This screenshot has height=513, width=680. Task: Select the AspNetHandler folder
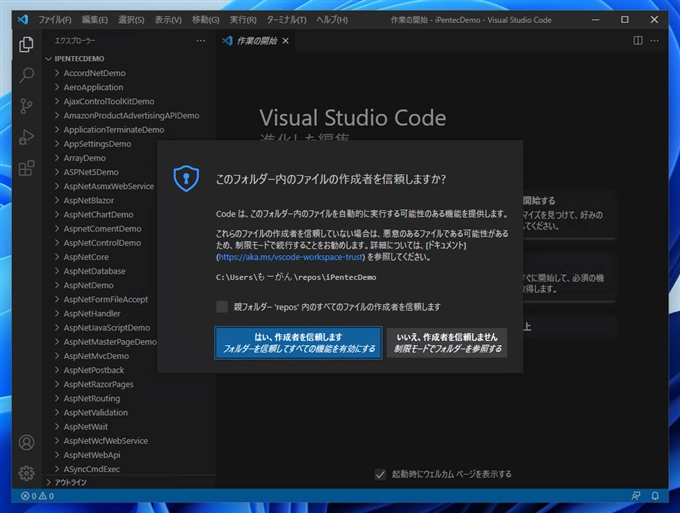coord(92,314)
